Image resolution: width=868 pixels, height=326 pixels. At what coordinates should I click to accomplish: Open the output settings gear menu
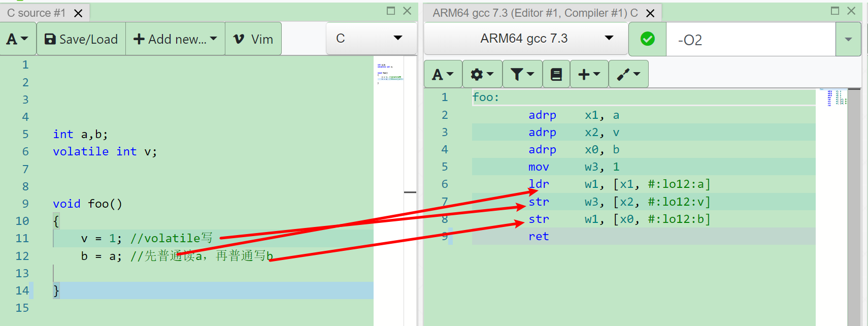[482, 74]
